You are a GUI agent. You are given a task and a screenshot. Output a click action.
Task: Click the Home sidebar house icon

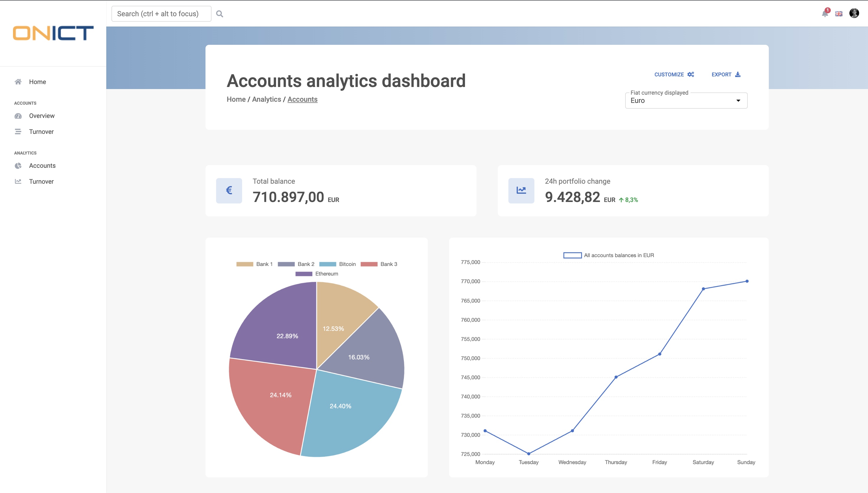tap(18, 82)
